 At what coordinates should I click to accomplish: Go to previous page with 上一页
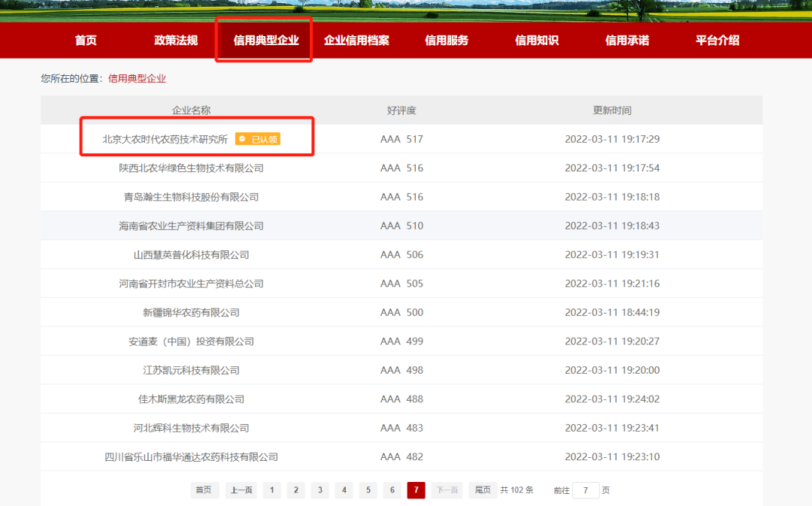click(x=241, y=490)
